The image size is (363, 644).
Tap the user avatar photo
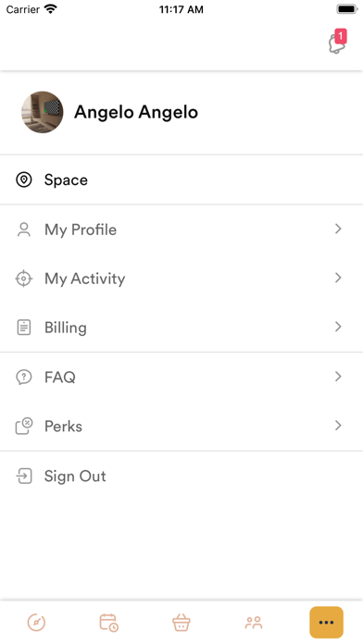[x=43, y=112]
